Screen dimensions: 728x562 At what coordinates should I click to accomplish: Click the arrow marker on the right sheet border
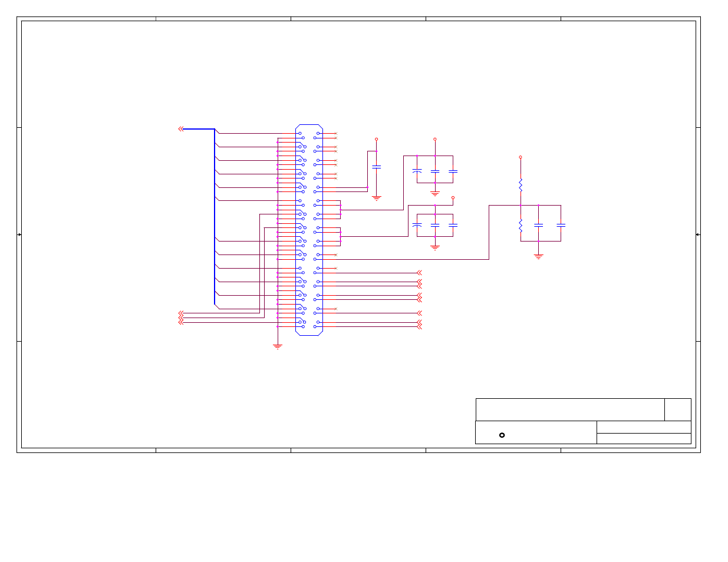698,234
